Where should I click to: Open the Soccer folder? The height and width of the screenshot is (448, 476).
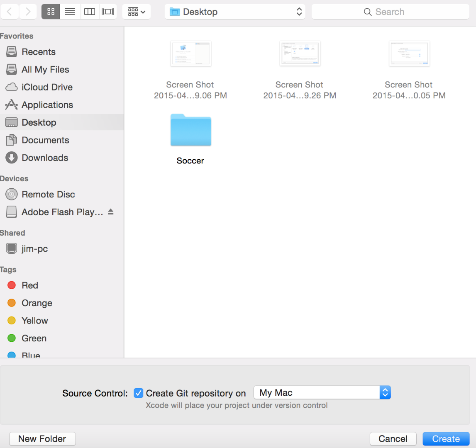(x=190, y=130)
